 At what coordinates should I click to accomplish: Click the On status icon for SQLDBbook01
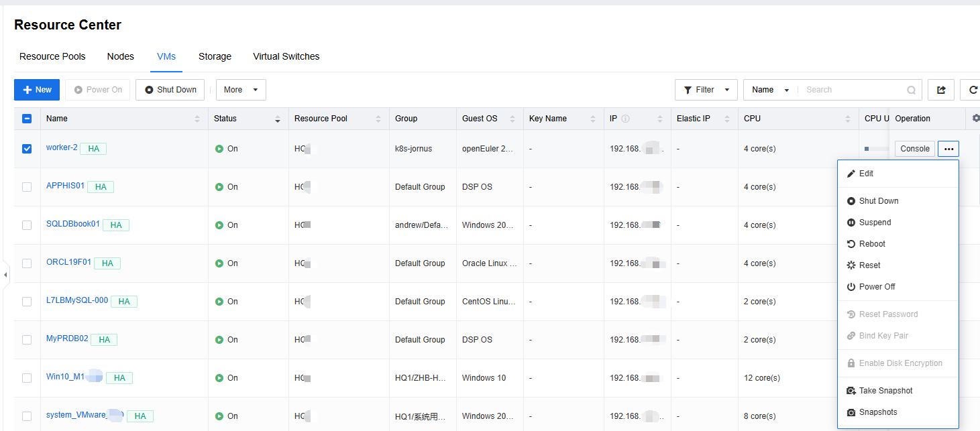click(219, 225)
